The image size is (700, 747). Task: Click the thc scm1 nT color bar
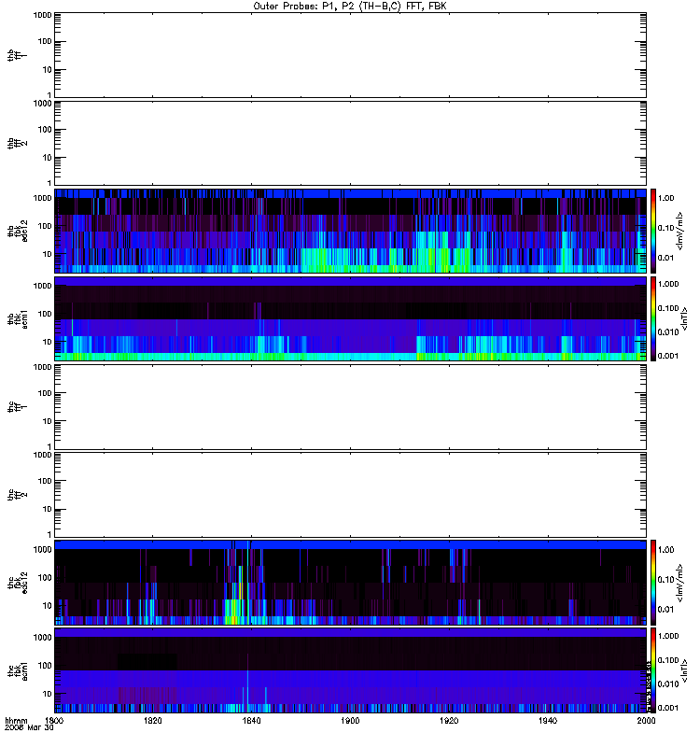tap(653, 670)
